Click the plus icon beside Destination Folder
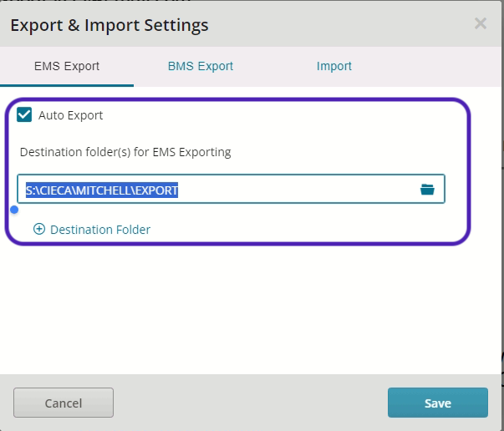Viewport: 504px width, 431px height. (39, 229)
